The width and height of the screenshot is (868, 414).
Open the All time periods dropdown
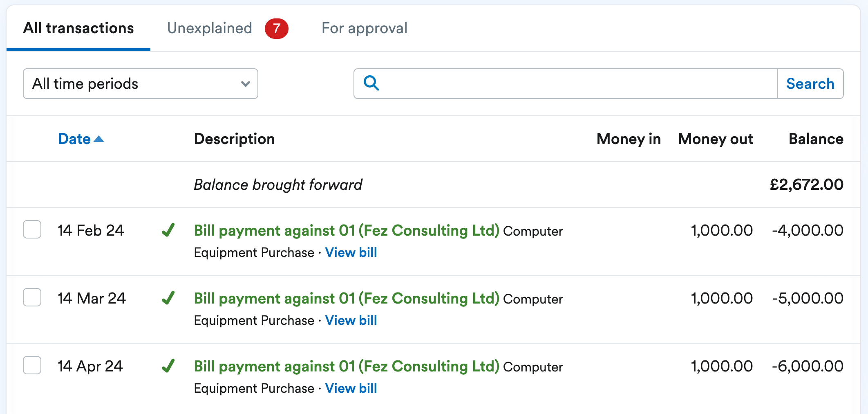[140, 84]
